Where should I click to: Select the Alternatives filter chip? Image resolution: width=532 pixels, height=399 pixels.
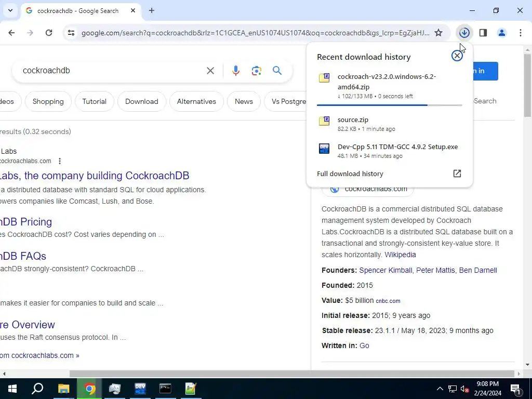pos(196,101)
